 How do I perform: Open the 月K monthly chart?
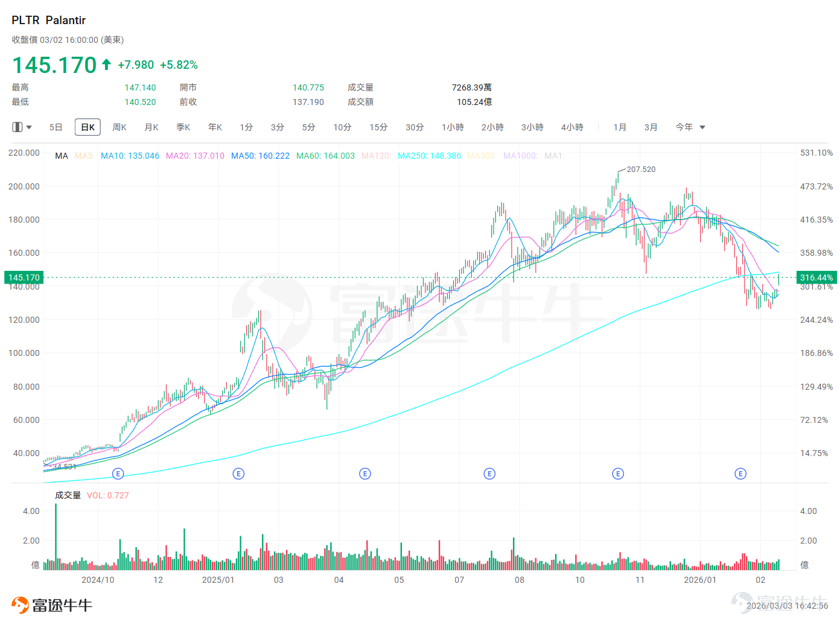pyautogui.click(x=151, y=127)
